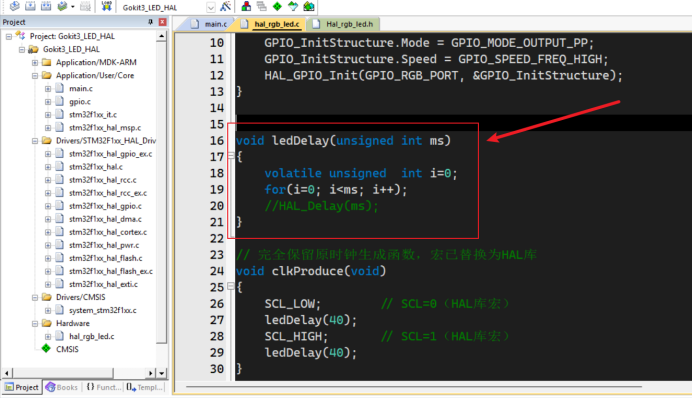Click the Hardware folder icon
Image resolution: width=692 pixels, height=399 pixels.
point(47,324)
